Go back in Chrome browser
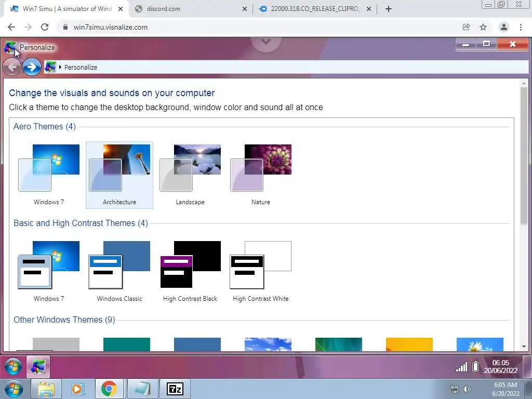 (x=11, y=27)
